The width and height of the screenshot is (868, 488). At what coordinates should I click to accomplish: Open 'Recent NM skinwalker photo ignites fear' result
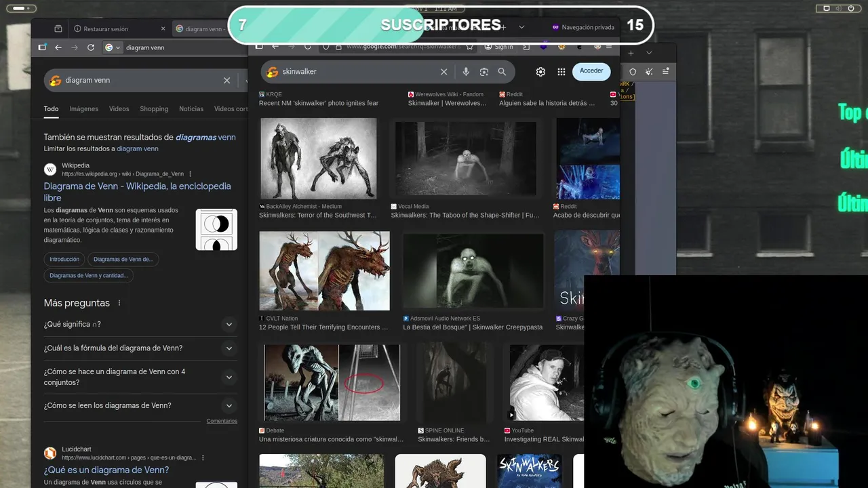tap(319, 103)
